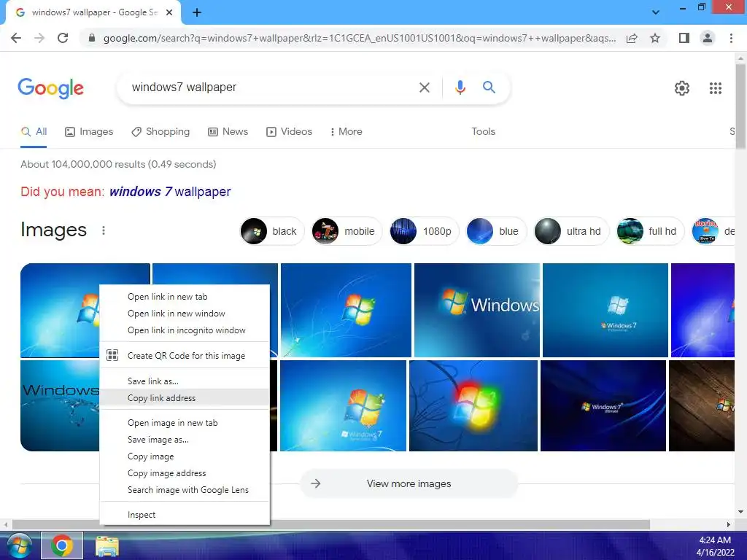Open Google settings gear icon
This screenshot has width=747, height=560.
(x=682, y=88)
